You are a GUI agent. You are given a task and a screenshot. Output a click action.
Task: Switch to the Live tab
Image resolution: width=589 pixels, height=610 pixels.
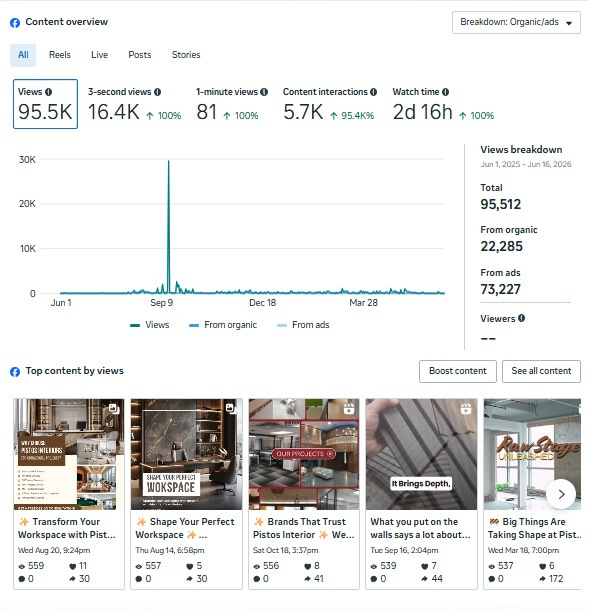pyautogui.click(x=100, y=55)
